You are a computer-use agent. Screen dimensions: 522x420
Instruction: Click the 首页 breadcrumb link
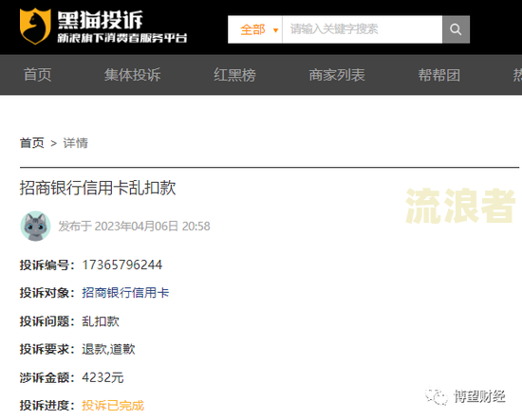click(32, 143)
